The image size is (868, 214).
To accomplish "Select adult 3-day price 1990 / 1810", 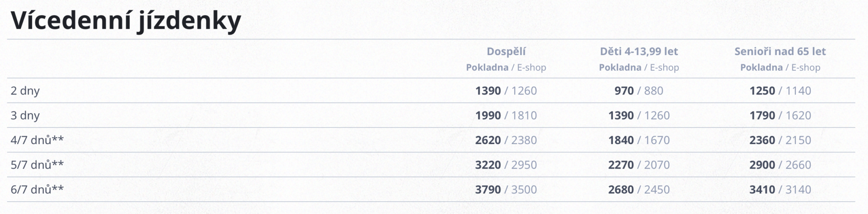I will click(x=506, y=115).
